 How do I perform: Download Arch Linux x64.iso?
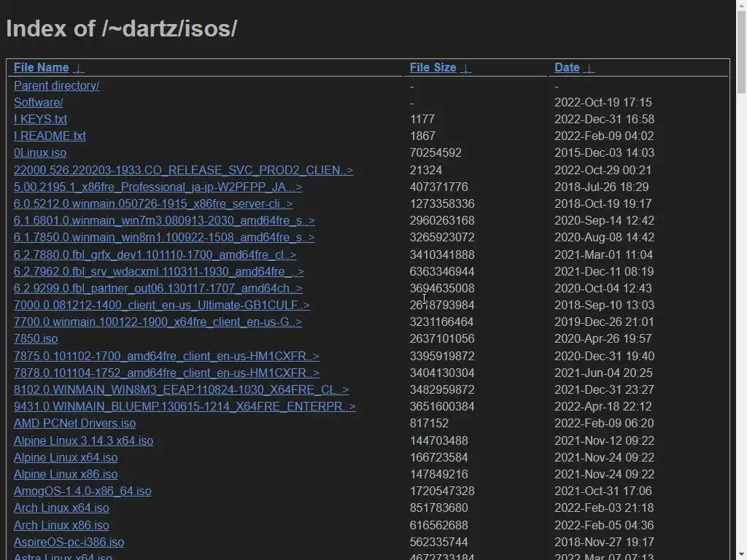pyautogui.click(x=61, y=507)
